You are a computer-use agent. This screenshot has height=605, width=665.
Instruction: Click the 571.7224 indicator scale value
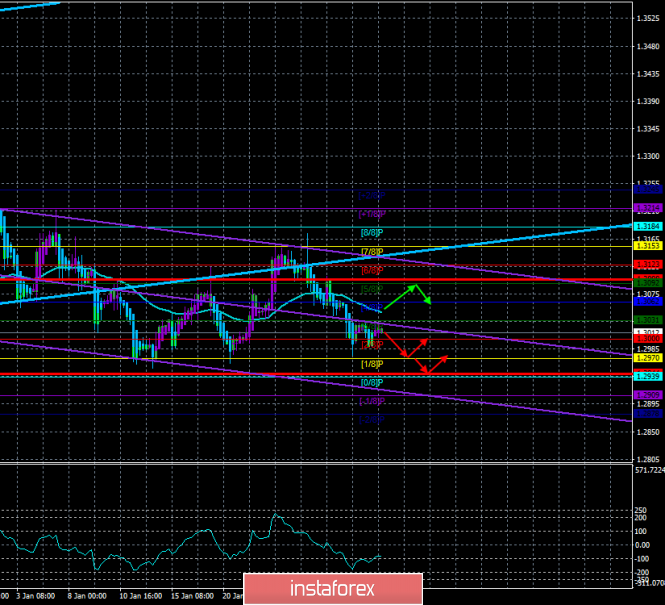650,470
